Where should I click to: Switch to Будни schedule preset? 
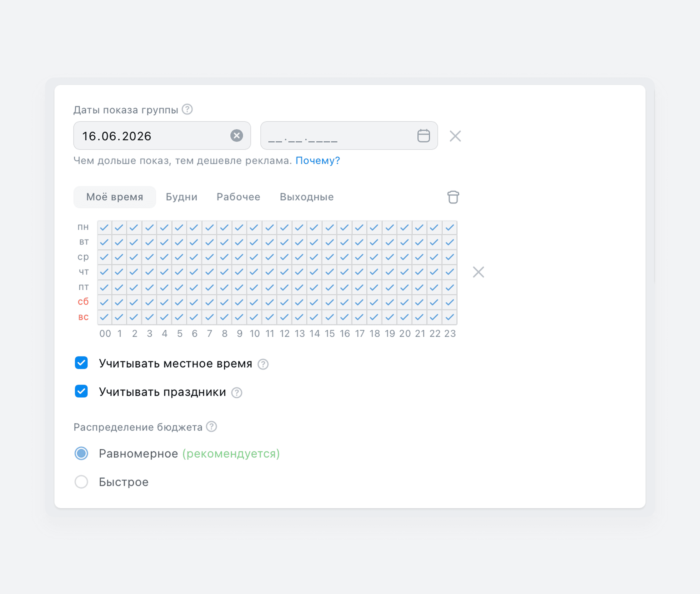(x=181, y=197)
